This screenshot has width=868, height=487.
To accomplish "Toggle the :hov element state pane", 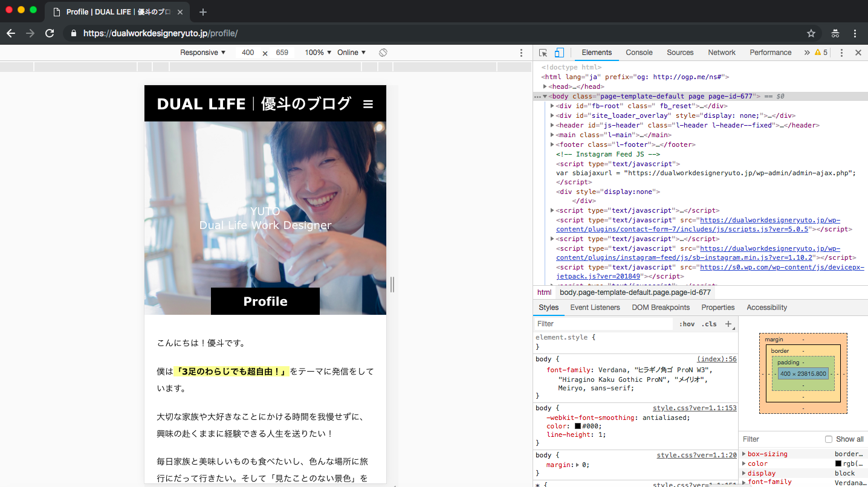I will click(x=687, y=324).
